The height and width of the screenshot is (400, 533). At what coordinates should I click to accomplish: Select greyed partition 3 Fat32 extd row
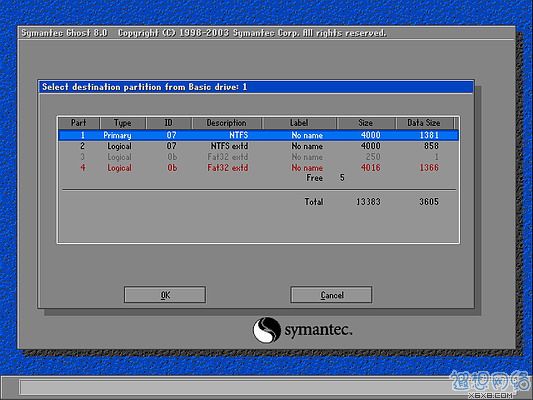[258, 157]
